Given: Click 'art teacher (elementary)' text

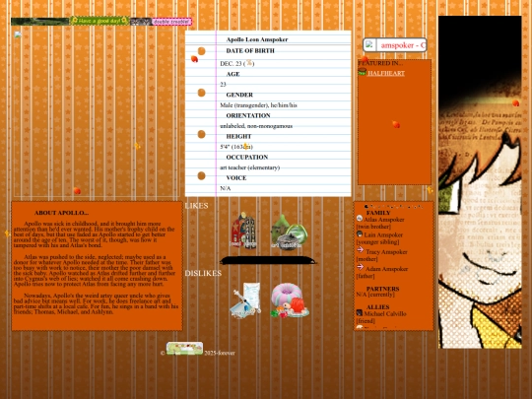Looking at the screenshot, I should (249, 167).
